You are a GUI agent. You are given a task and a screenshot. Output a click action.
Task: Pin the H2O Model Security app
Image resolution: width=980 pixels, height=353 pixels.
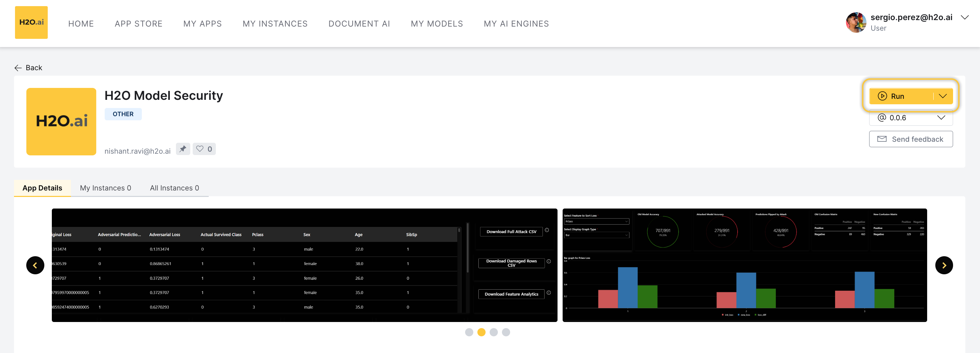[x=183, y=149]
